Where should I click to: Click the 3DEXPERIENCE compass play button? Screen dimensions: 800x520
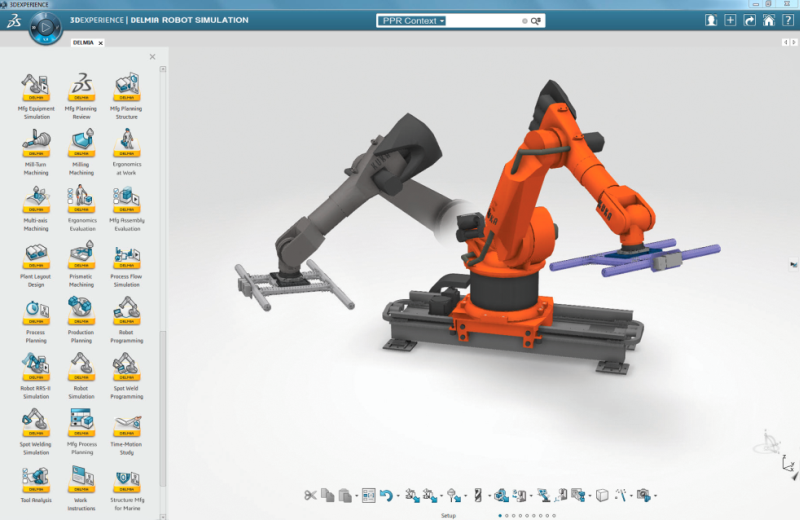tap(45, 27)
